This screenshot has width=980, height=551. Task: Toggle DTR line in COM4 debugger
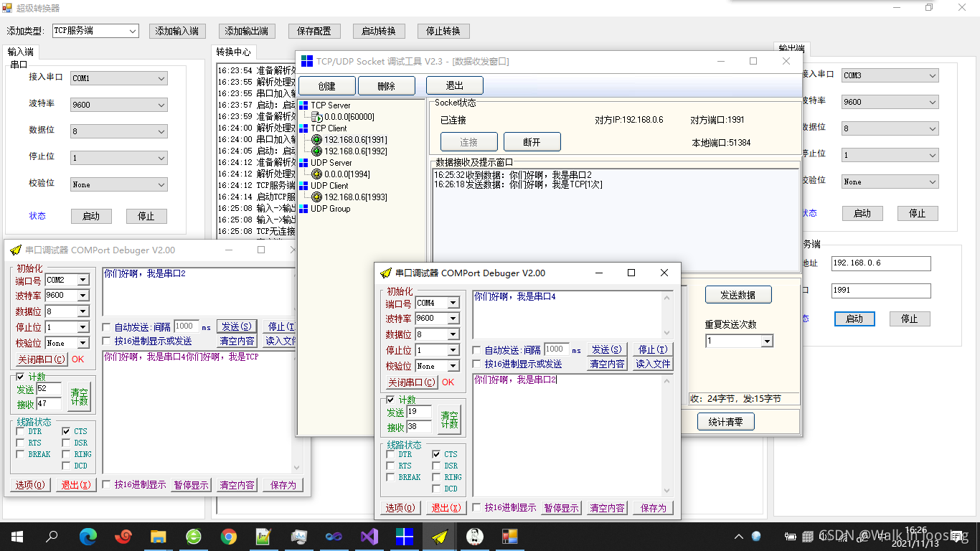pyautogui.click(x=390, y=454)
